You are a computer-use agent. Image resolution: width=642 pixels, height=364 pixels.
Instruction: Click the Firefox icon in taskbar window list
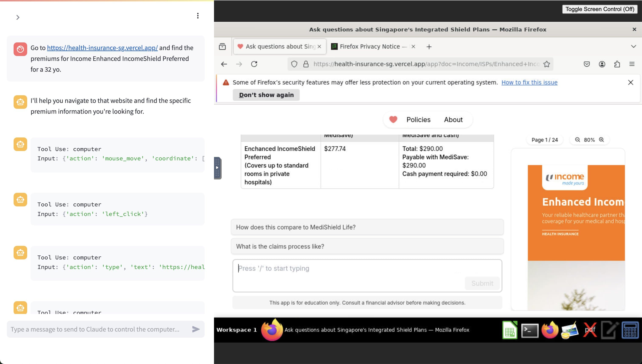click(x=272, y=330)
